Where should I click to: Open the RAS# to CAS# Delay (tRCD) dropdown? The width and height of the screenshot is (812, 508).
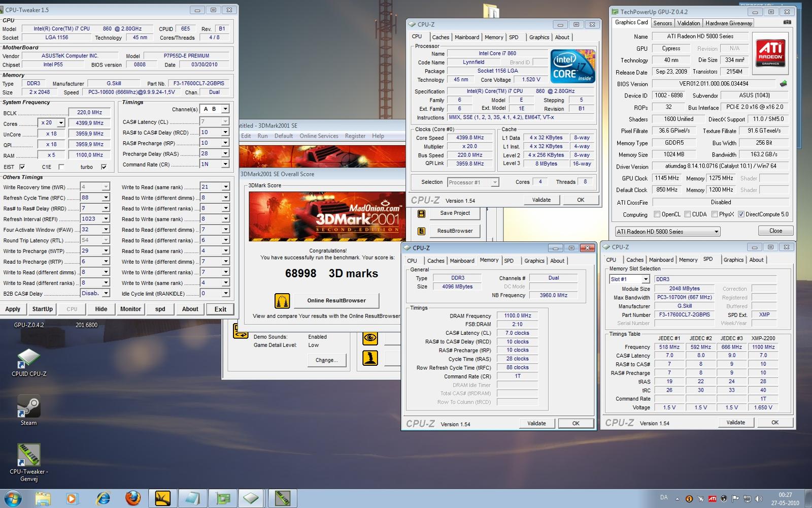(x=225, y=132)
